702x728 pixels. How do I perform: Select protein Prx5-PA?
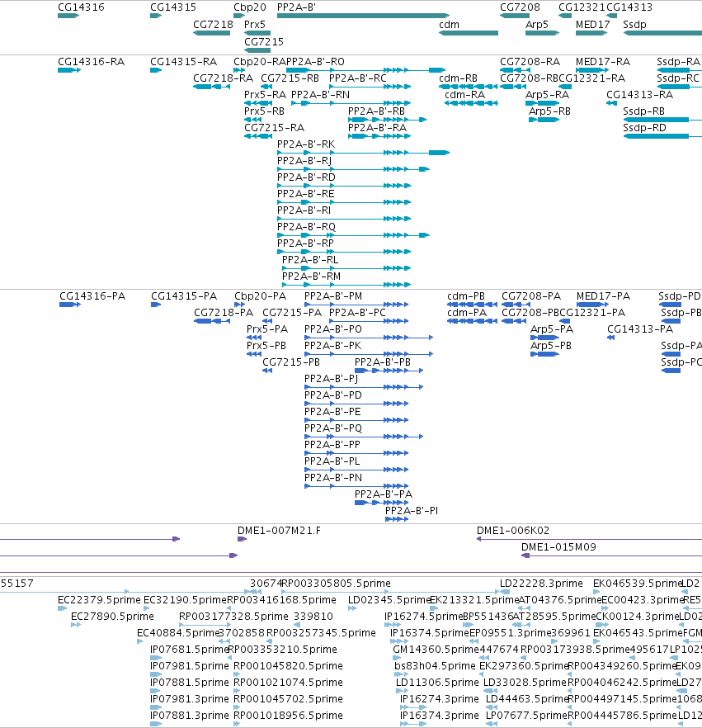(x=254, y=338)
